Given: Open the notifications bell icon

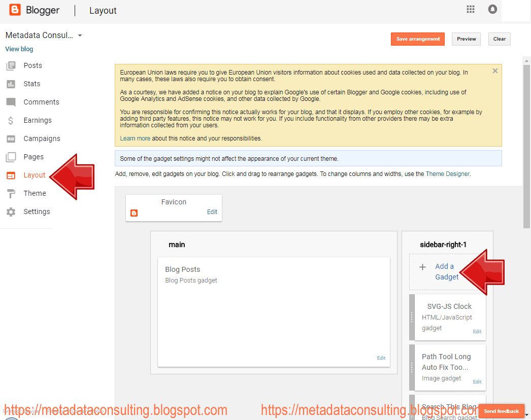Looking at the screenshot, I should pos(492,9).
